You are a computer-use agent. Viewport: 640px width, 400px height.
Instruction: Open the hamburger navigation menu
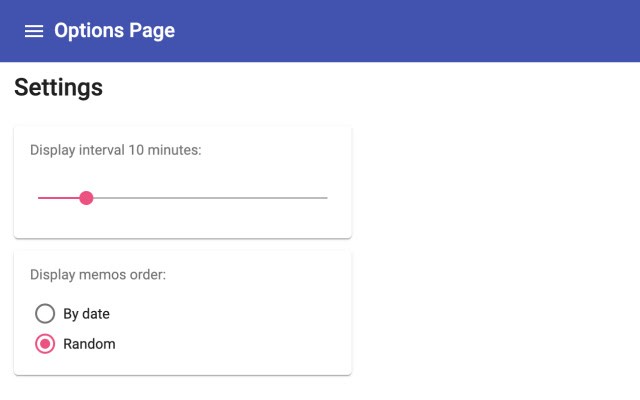34,31
